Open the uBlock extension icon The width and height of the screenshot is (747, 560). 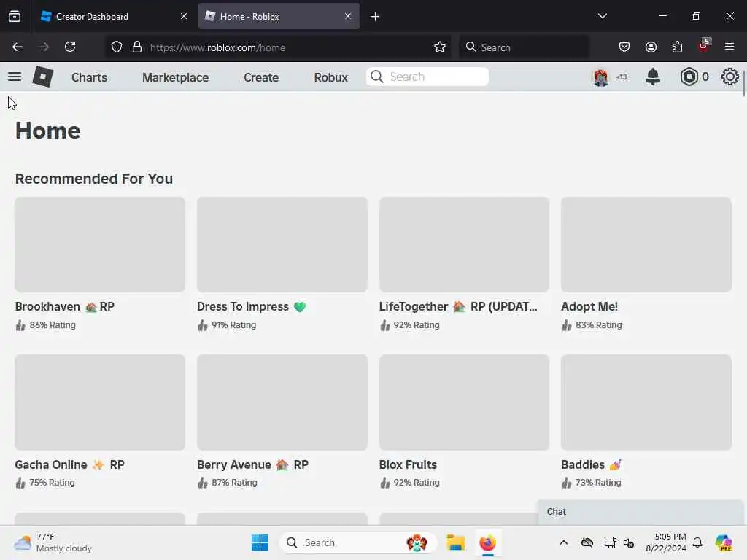[x=704, y=46]
